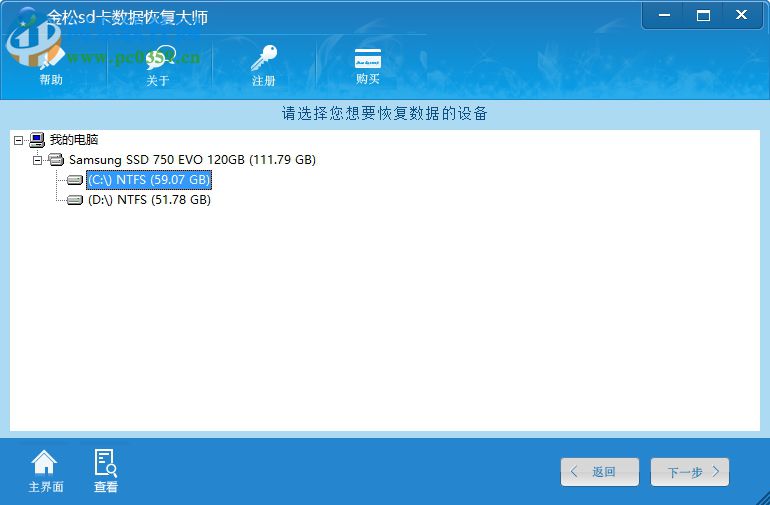Screen dimensions: 770x505
Task: Click the C:\ partition drive icon
Action: (x=75, y=180)
